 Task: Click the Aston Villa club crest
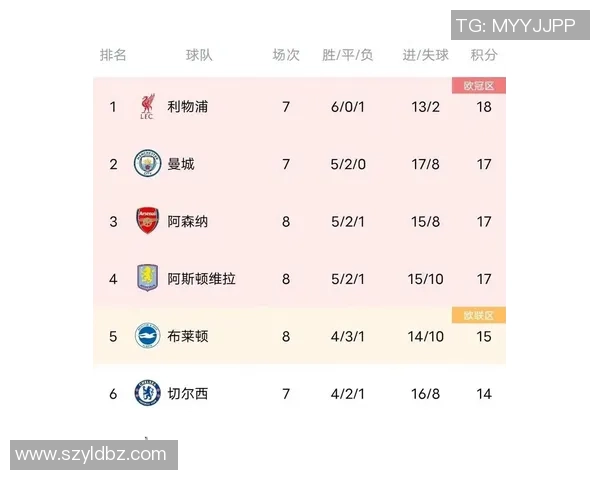pos(147,278)
